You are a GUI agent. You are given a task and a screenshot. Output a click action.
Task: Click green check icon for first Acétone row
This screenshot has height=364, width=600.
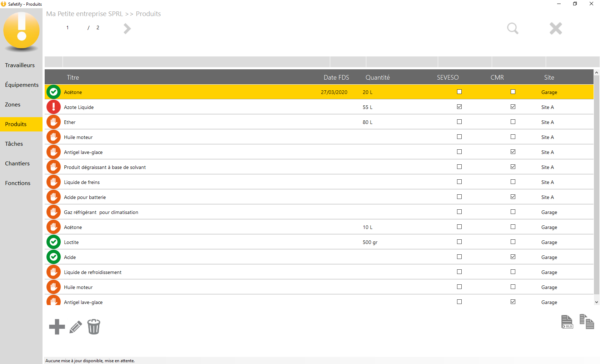click(54, 92)
